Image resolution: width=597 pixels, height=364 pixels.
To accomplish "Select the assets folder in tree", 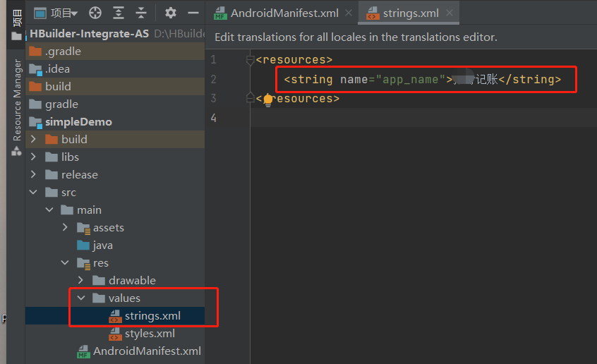I will click(108, 228).
